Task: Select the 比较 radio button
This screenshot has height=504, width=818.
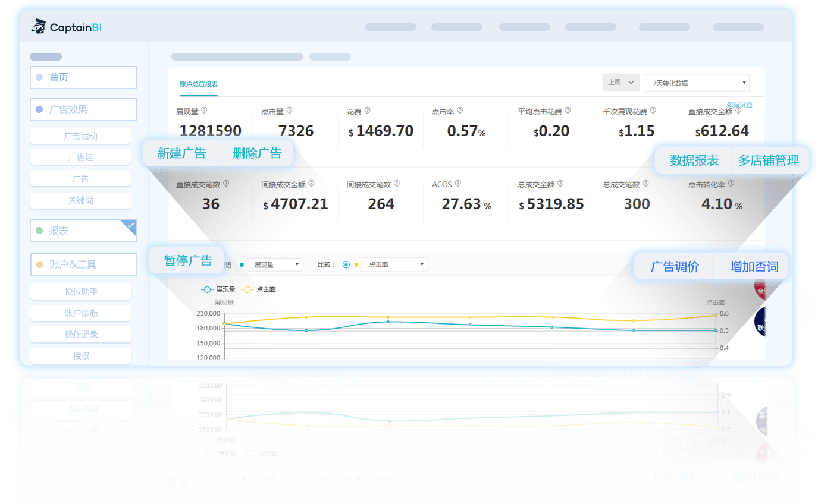Action: 346,264
